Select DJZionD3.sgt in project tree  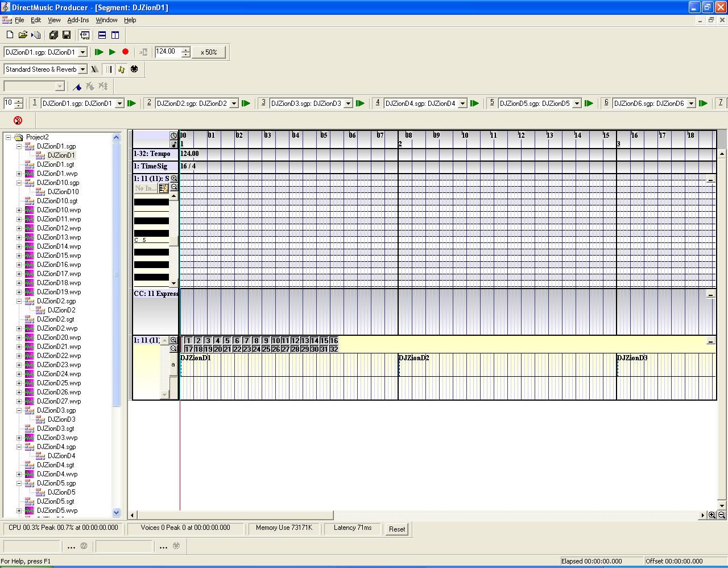[x=55, y=429]
